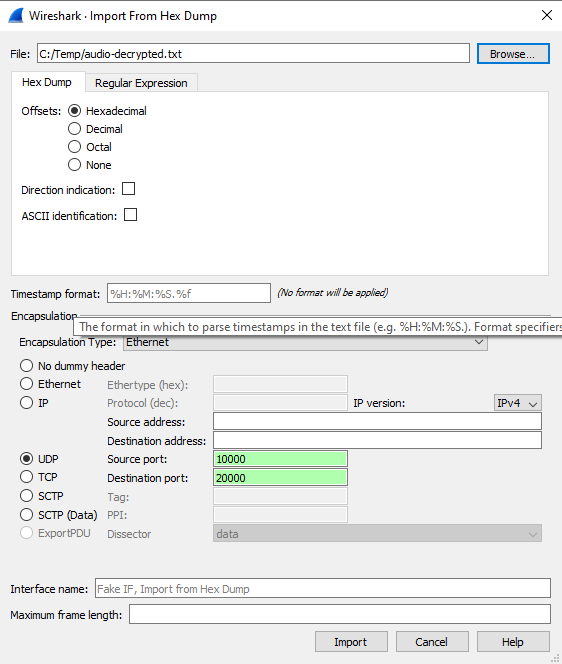Image resolution: width=562 pixels, height=664 pixels.
Task: Click the Source port field showing 10000
Action: pyautogui.click(x=280, y=459)
